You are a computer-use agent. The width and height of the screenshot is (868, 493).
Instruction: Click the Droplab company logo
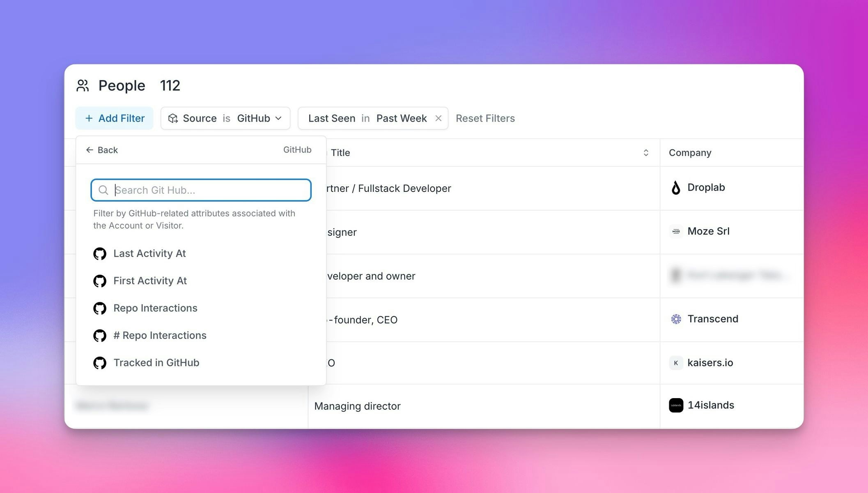pyautogui.click(x=676, y=188)
